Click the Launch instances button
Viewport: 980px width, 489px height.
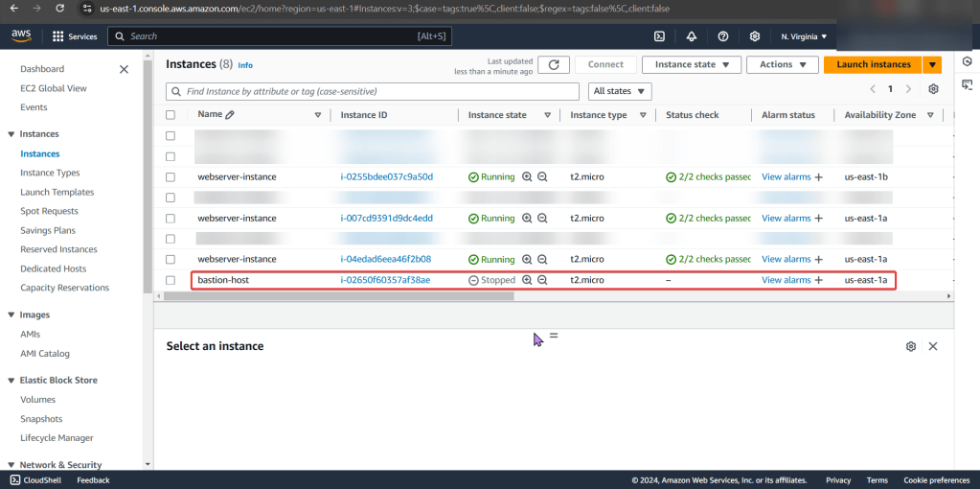[873, 64]
